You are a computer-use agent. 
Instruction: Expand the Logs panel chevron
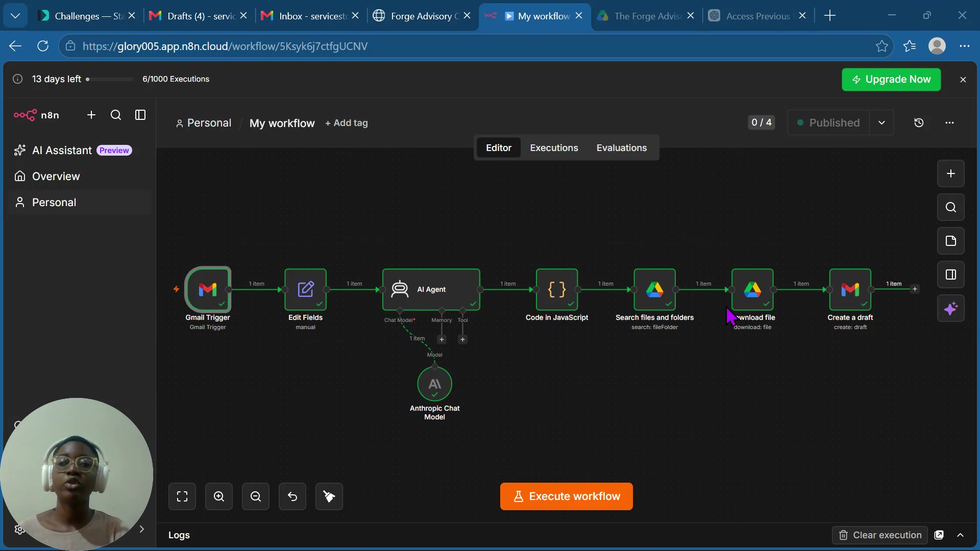coord(960,535)
